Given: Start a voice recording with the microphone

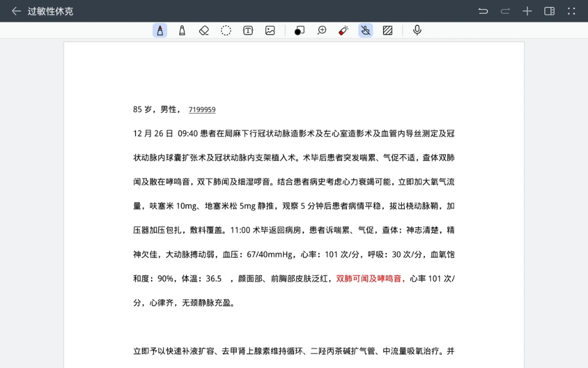Looking at the screenshot, I should tap(417, 30).
